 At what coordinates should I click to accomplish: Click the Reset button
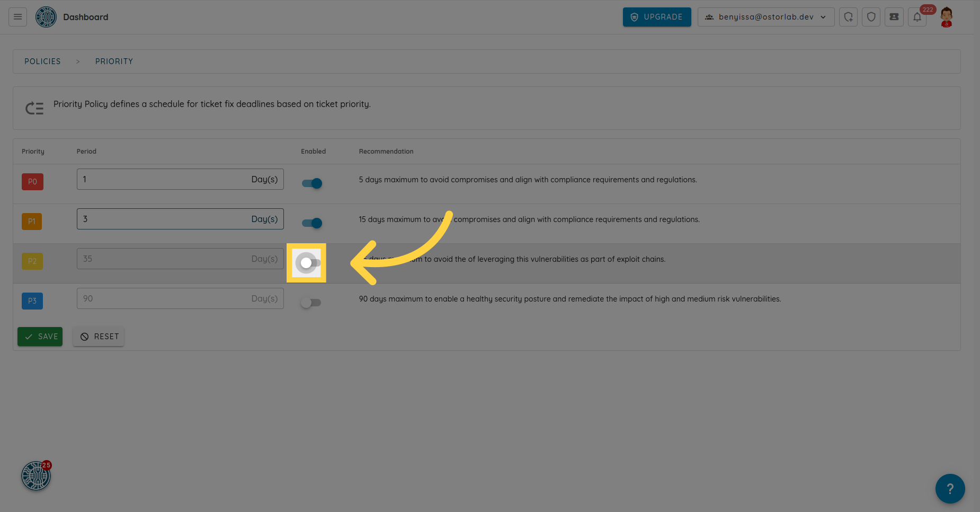99,337
